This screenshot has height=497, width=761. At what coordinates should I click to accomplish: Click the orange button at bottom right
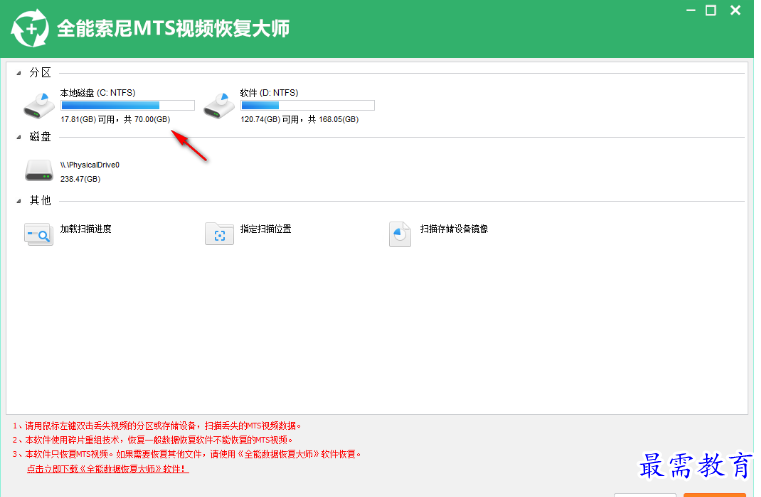coord(714,494)
